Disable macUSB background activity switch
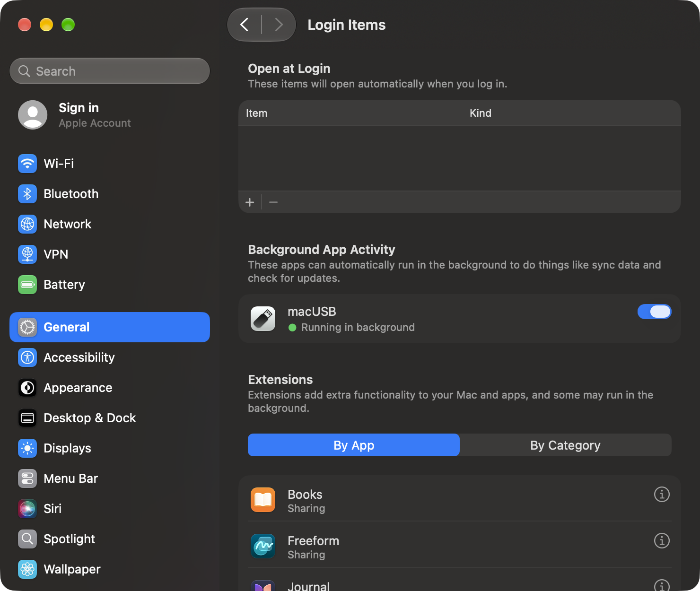Viewport: 700px width, 591px height. click(654, 312)
